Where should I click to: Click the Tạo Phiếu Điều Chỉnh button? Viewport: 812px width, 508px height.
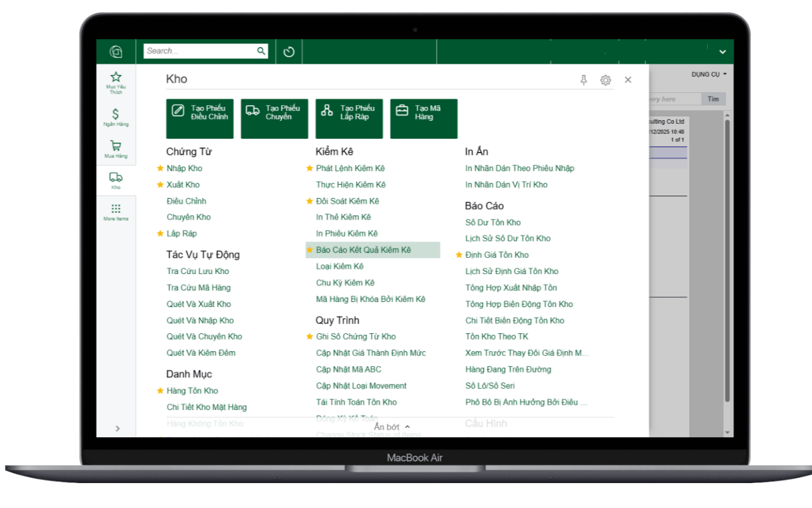[x=200, y=118]
